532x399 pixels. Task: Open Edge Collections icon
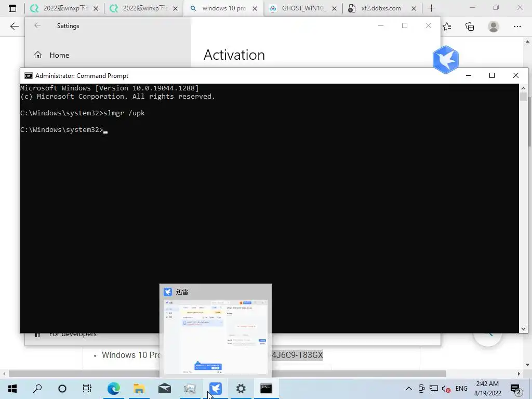pyautogui.click(x=470, y=26)
